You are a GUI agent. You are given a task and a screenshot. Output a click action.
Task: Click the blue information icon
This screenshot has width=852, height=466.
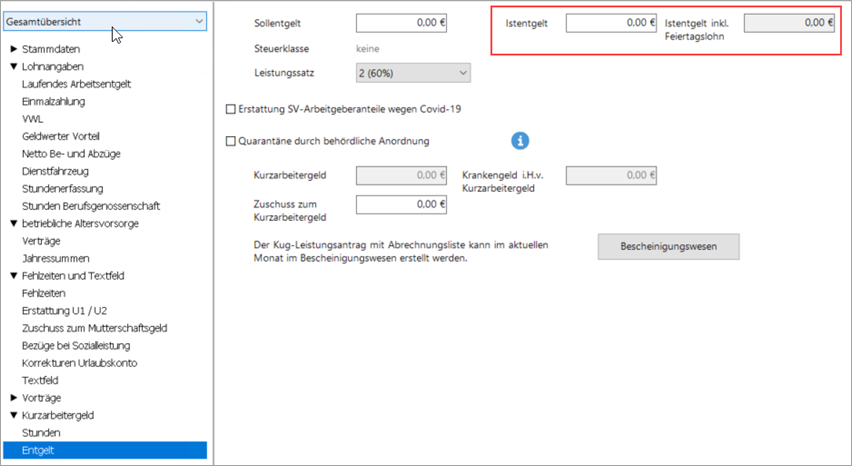pos(520,141)
